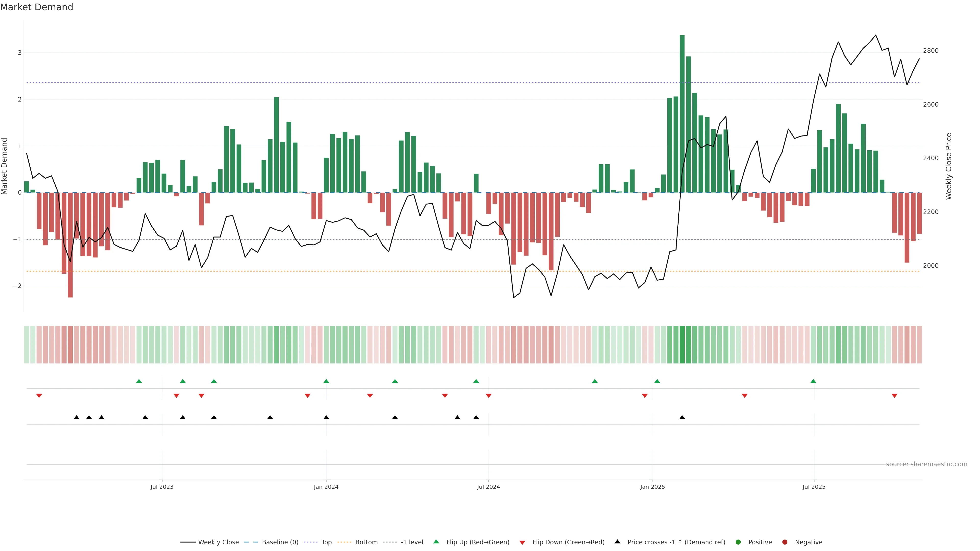Click the black Price crosses legend triangle

tap(617, 542)
